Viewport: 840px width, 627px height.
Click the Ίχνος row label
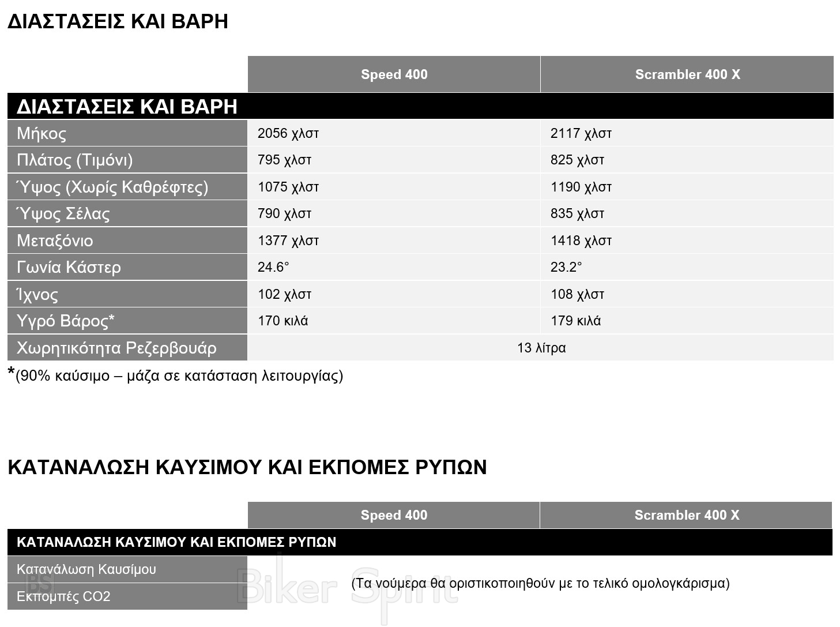[x=37, y=294]
